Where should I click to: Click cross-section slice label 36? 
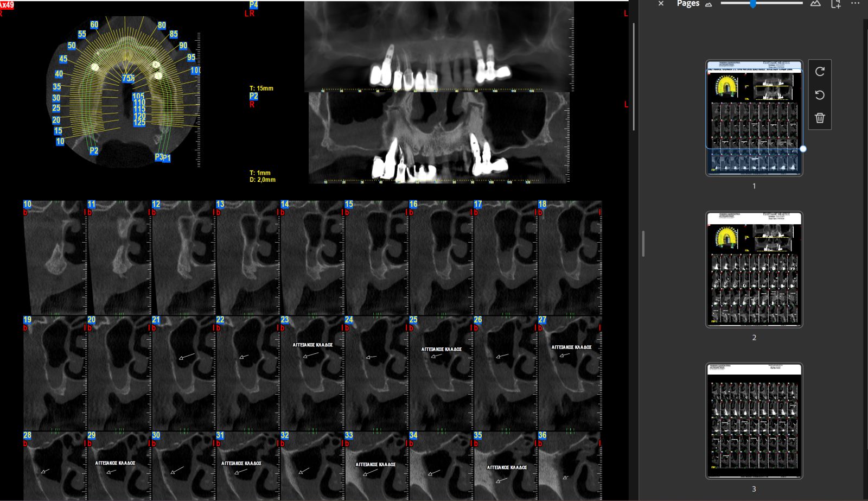tap(542, 435)
